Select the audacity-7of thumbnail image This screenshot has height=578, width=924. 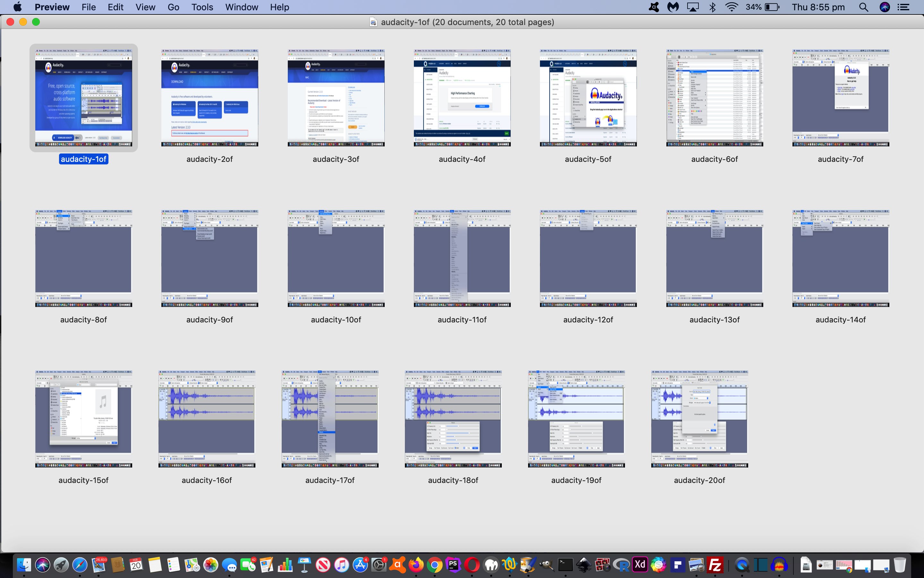coord(841,98)
